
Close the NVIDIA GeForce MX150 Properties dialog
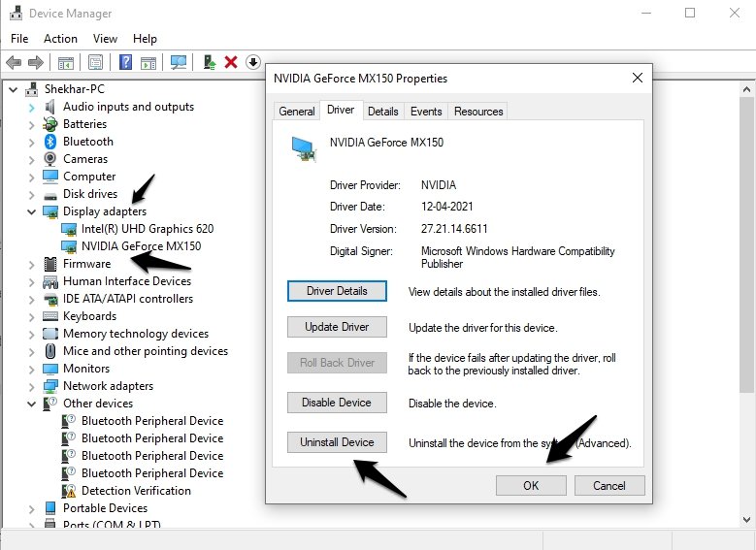tap(638, 78)
